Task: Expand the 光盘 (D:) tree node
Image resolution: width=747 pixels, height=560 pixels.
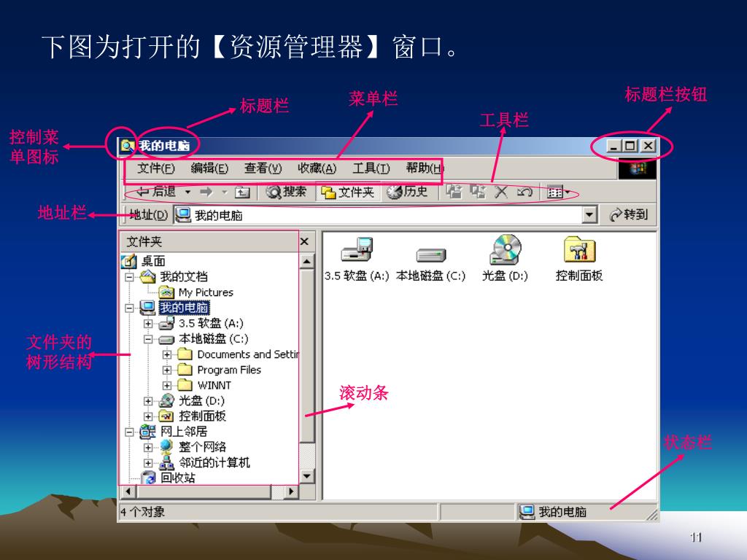Action: point(148,401)
